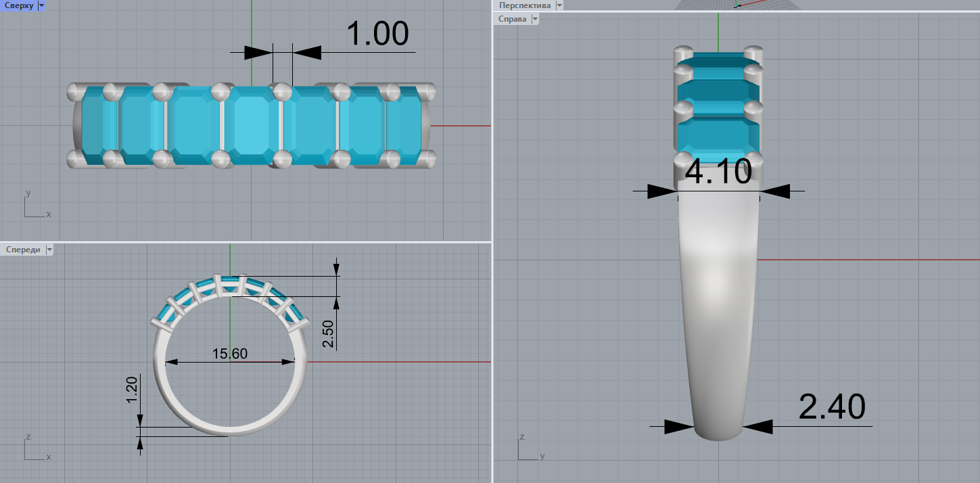Select the 1.00 dimension text

[377, 34]
